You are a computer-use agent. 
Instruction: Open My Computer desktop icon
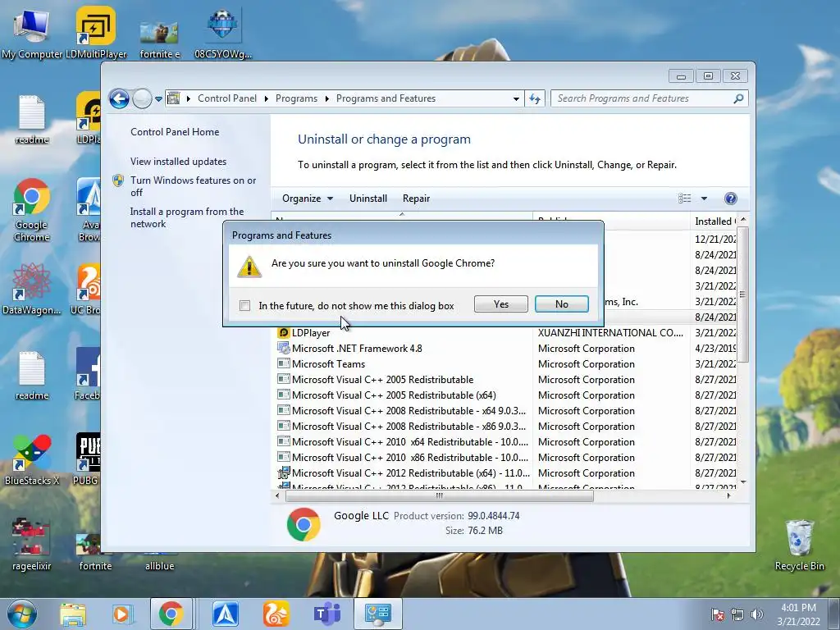(x=32, y=33)
